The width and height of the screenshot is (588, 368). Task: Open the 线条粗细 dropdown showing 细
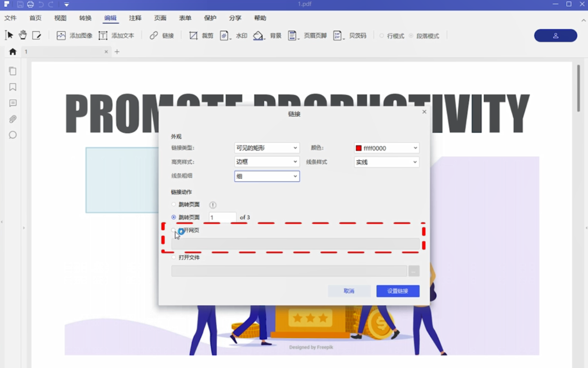[x=267, y=176]
